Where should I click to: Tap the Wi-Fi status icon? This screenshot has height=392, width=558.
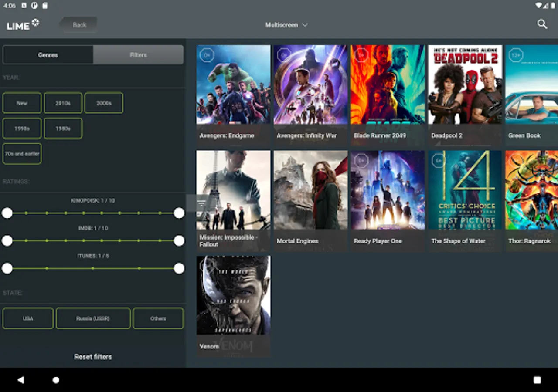pos(539,6)
